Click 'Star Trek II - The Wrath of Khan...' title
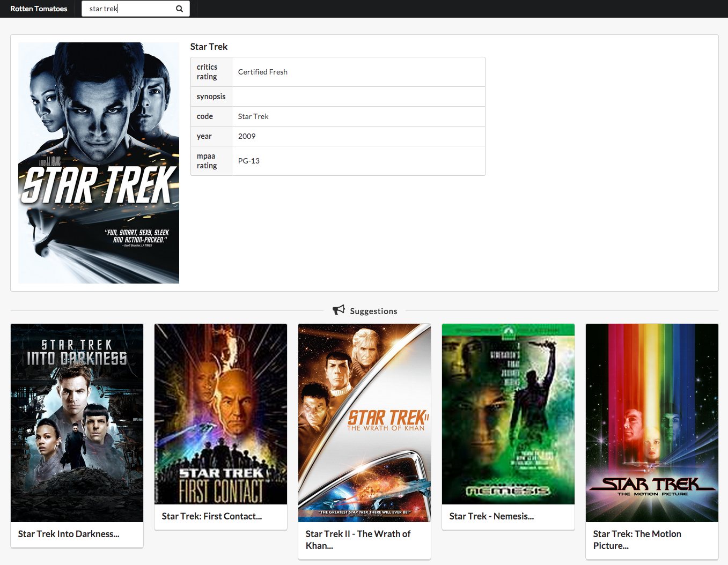This screenshot has width=728, height=565. tap(358, 540)
